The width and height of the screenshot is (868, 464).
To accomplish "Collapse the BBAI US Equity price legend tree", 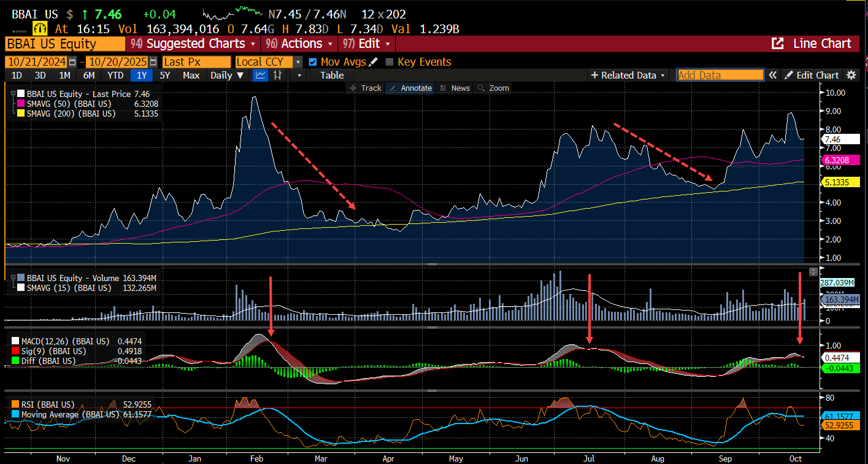I will (x=12, y=94).
